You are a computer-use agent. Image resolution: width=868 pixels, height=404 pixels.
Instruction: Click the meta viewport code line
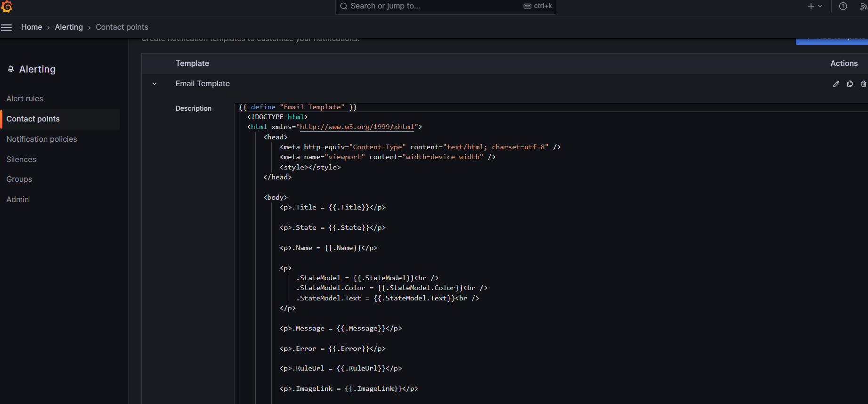click(388, 157)
